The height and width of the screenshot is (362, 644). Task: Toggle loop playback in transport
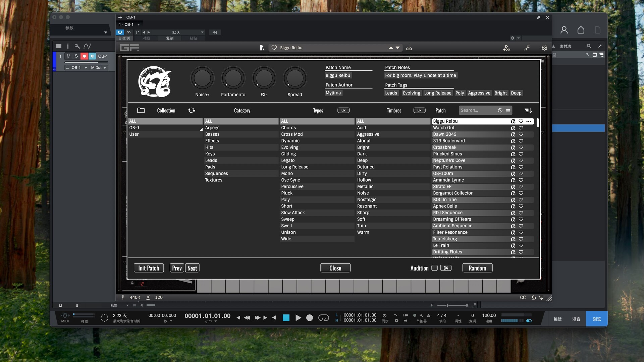pyautogui.click(x=323, y=318)
